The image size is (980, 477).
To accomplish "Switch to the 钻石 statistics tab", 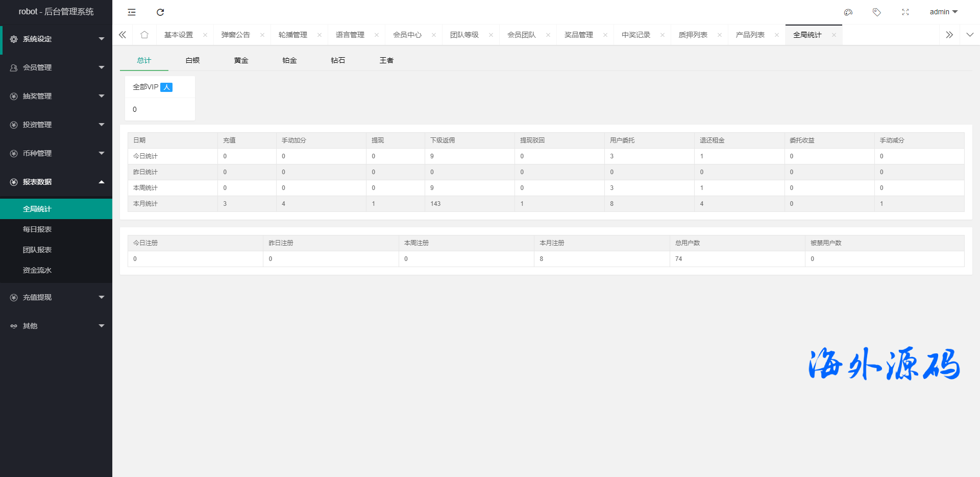I will 338,60.
